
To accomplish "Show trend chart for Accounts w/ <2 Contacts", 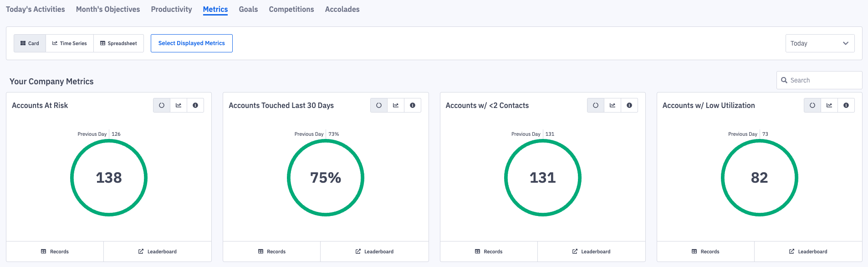I will (x=613, y=105).
